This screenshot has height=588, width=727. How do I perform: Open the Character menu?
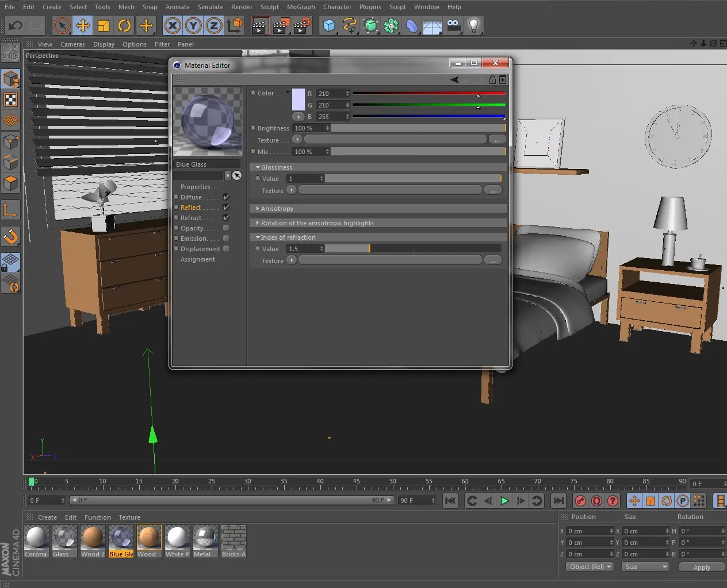pyautogui.click(x=337, y=7)
